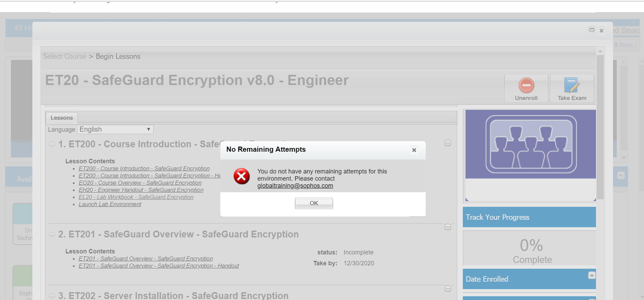644x300 pixels.
Task: Click the Track Your Progress header
Action: 529,217
